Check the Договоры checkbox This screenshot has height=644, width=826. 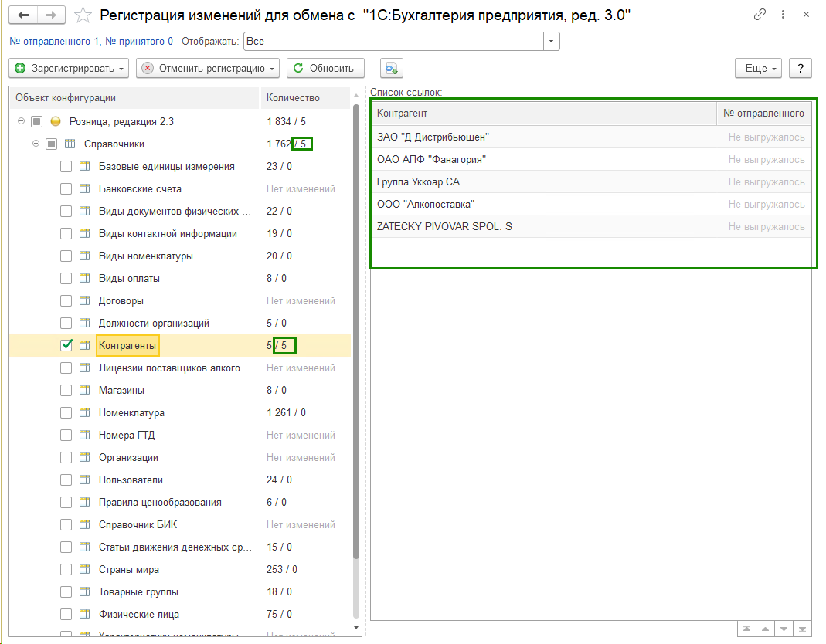[x=66, y=300]
